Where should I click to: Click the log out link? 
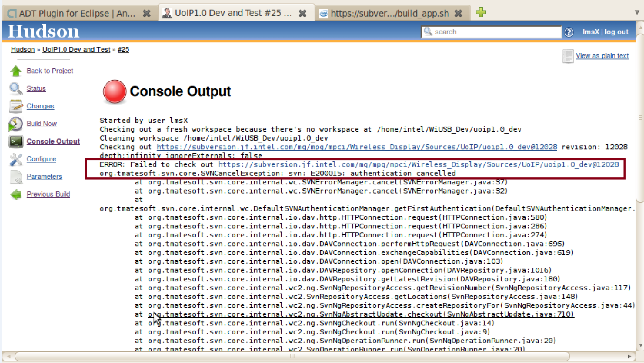(617, 32)
